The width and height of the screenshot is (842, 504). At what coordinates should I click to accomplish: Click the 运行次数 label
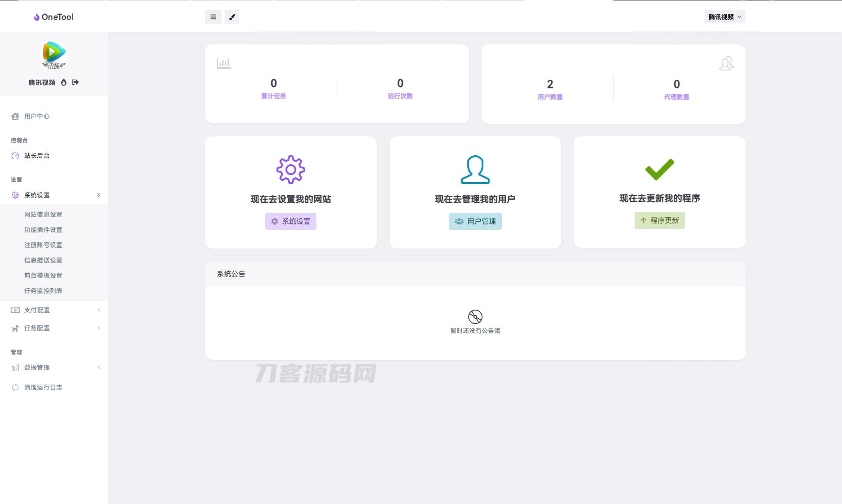400,96
